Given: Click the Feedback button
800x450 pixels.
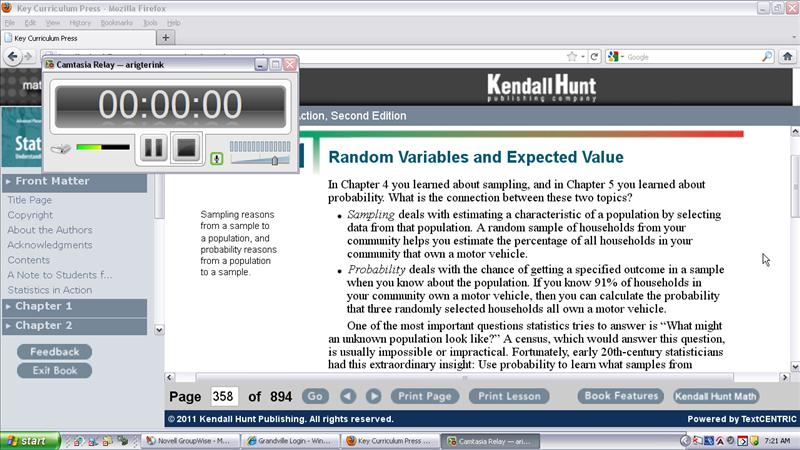Looking at the screenshot, I should point(55,352).
